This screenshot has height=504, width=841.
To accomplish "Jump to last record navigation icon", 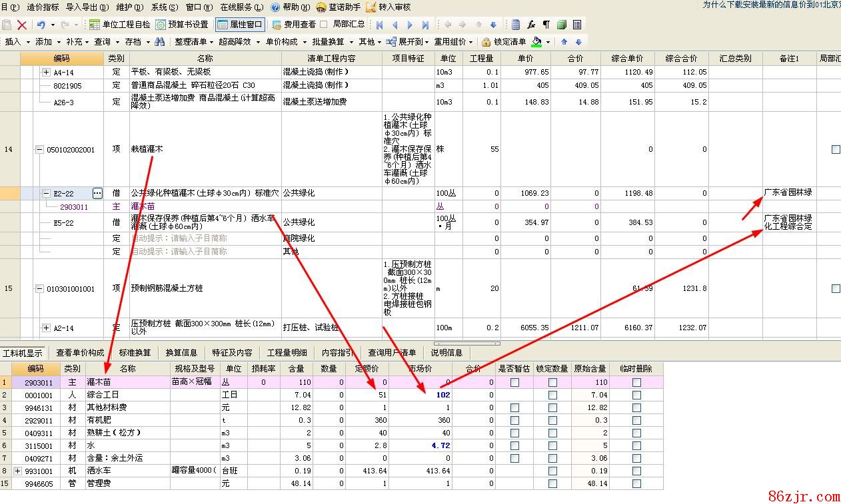I will (425, 25).
